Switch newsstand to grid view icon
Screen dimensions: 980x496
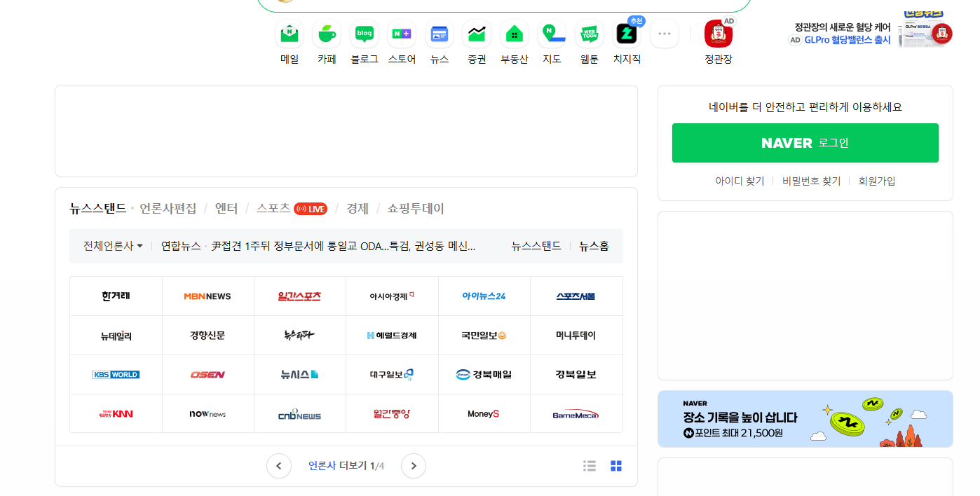[616, 466]
